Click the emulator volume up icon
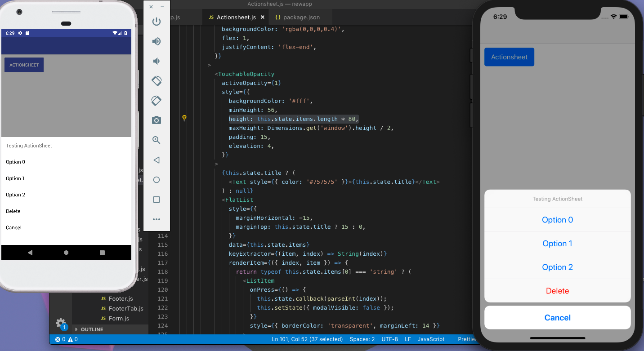 pos(157,41)
